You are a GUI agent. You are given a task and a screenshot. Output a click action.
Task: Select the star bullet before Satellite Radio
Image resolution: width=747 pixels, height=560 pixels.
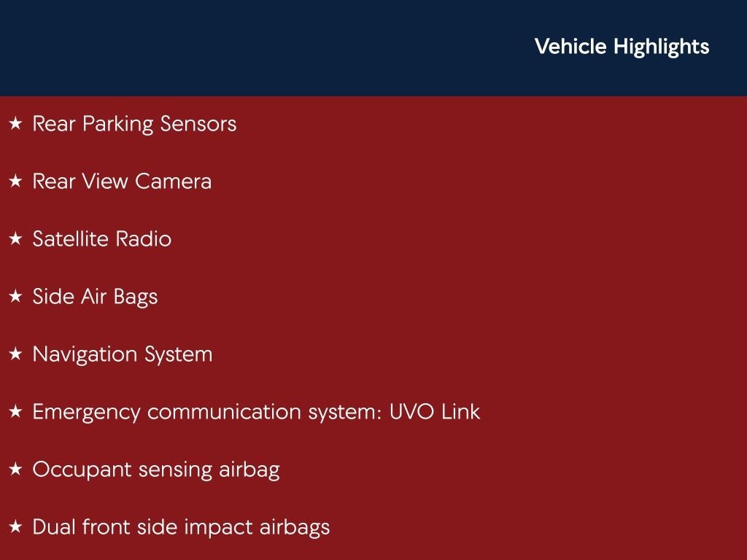pos(15,240)
